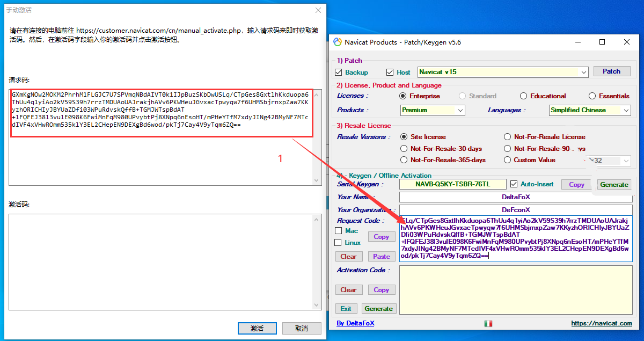Viewport: 644px width, 341px height.
Task: Open the https://navicat.com link
Action: 601,323
